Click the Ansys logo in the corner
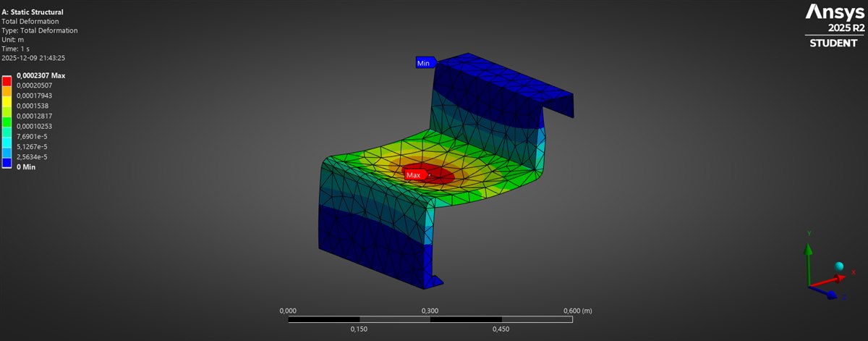Screen dimensions: 868x341 (x=835, y=12)
